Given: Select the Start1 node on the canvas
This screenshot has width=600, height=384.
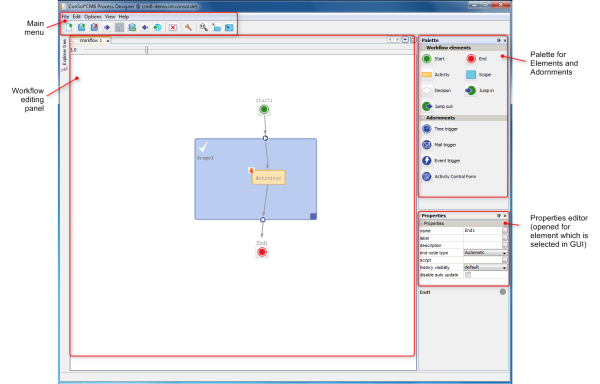Looking at the screenshot, I should click(264, 110).
